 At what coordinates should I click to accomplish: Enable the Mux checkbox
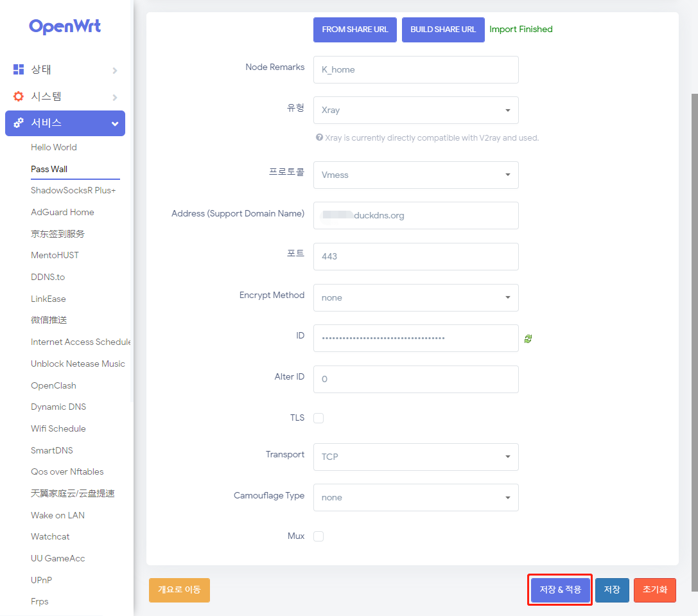tap(318, 536)
